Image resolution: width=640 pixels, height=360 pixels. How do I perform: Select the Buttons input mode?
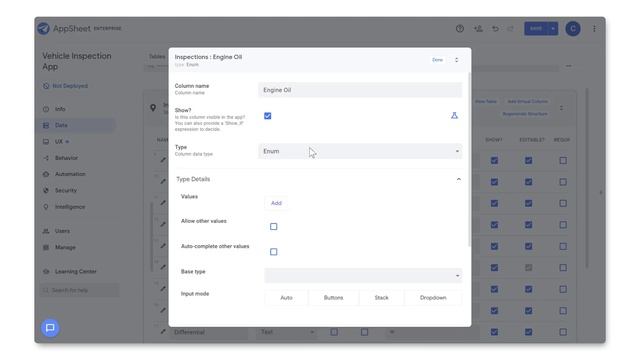(x=333, y=298)
